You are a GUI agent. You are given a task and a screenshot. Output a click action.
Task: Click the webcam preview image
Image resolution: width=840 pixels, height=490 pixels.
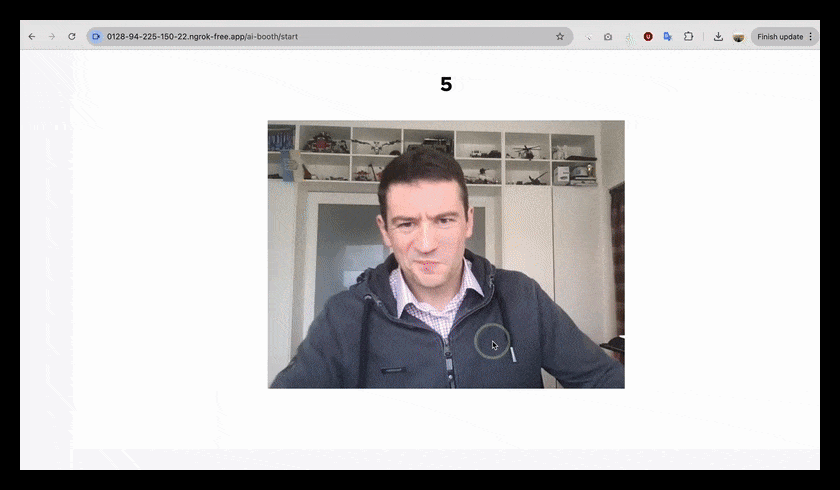point(446,254)
